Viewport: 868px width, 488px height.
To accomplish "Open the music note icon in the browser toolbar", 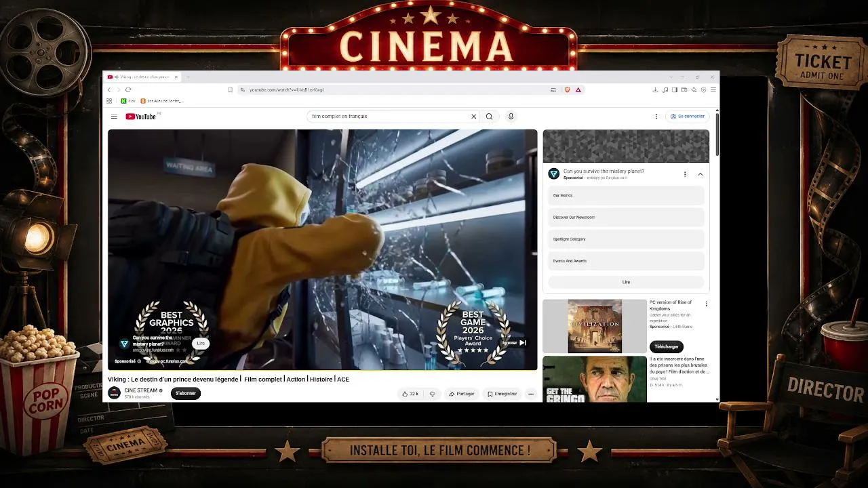I will (x=665, y=89).
